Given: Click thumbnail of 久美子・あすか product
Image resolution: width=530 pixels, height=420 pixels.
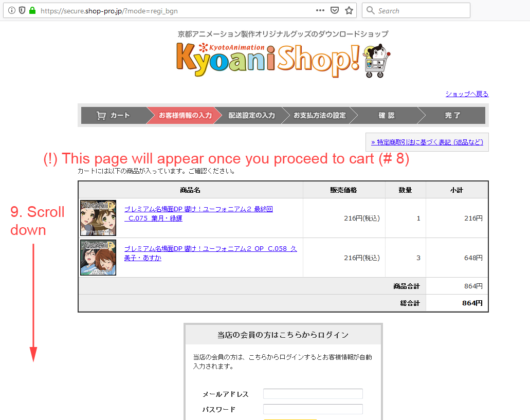Looking at the screenshot, I should tap(98, 258).
